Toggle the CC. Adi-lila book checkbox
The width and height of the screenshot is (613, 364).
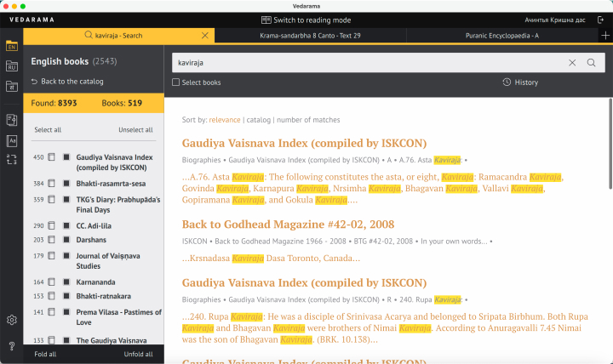click(66, 226)
